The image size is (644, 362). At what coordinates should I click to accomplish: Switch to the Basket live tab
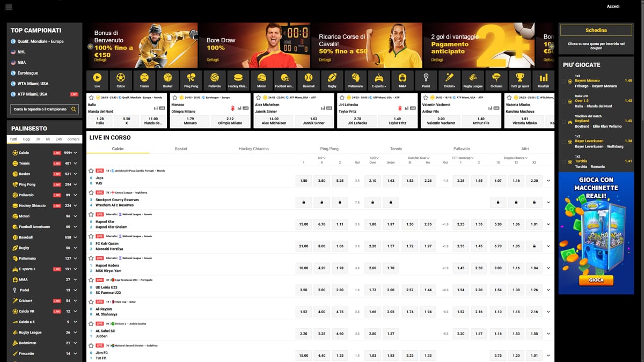click(181, 149)
